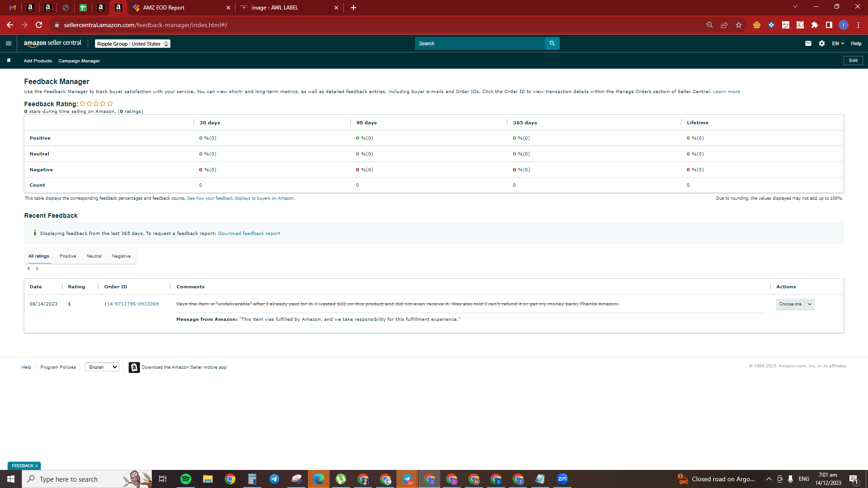
Task: Select the Negative feedback tab
Action: [x=121, y=256]
